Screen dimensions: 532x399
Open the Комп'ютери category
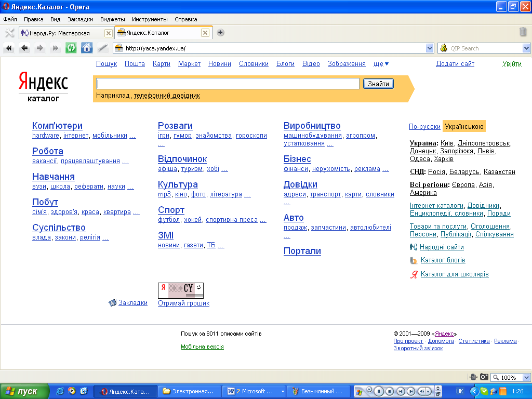tap(57, 126)
